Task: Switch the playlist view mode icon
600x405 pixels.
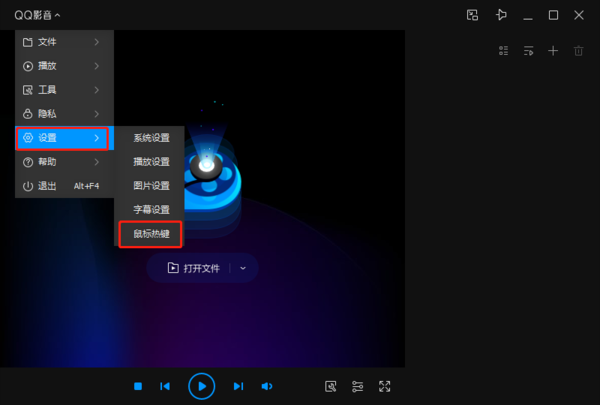Action: (x=504, y=51)
